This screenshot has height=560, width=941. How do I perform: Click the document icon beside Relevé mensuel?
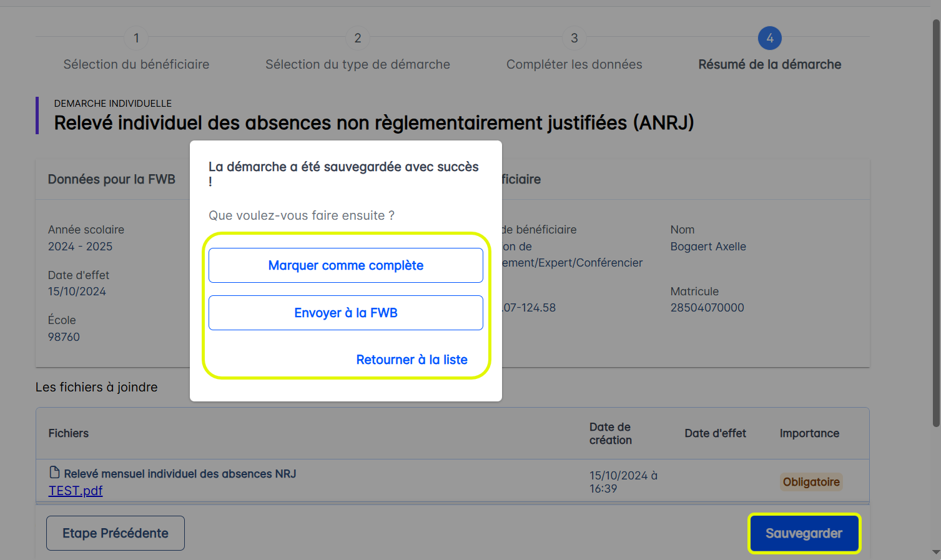pyautogui.click(x=55, y=473)
